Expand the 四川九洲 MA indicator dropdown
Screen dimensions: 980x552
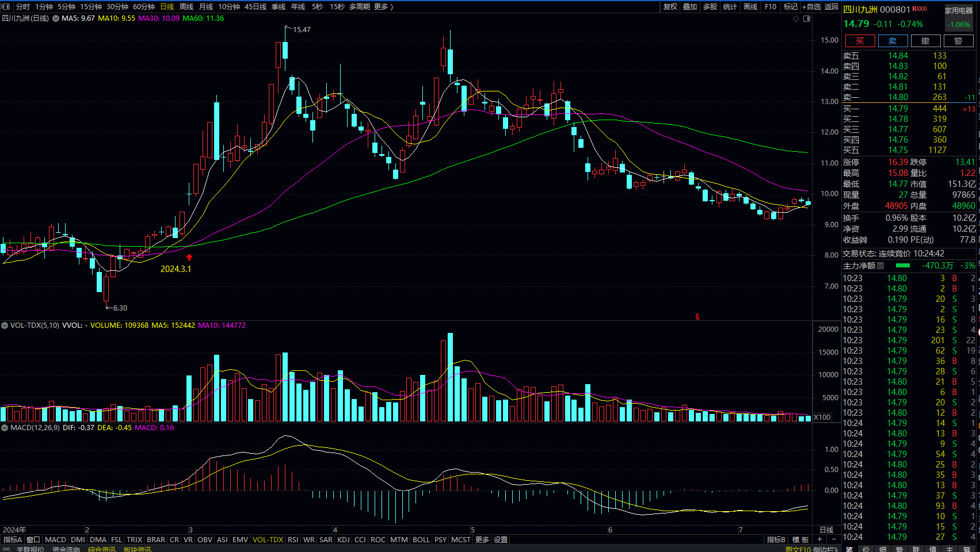[x=55, y=18]
